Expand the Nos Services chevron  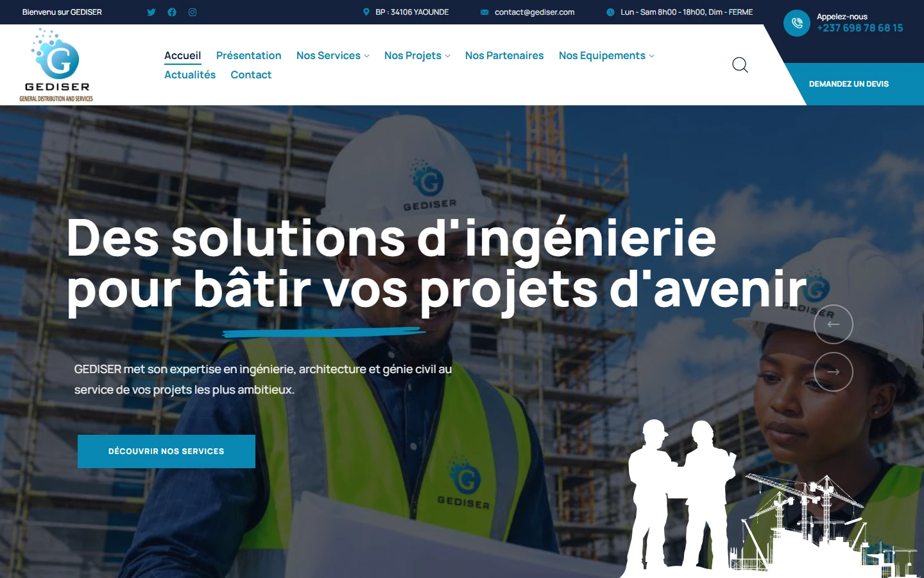[x=367, y=56]
